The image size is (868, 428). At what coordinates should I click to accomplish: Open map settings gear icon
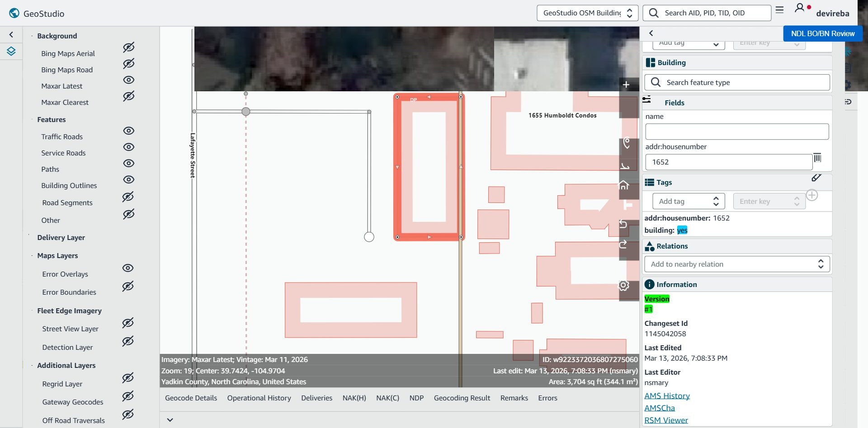623,285
